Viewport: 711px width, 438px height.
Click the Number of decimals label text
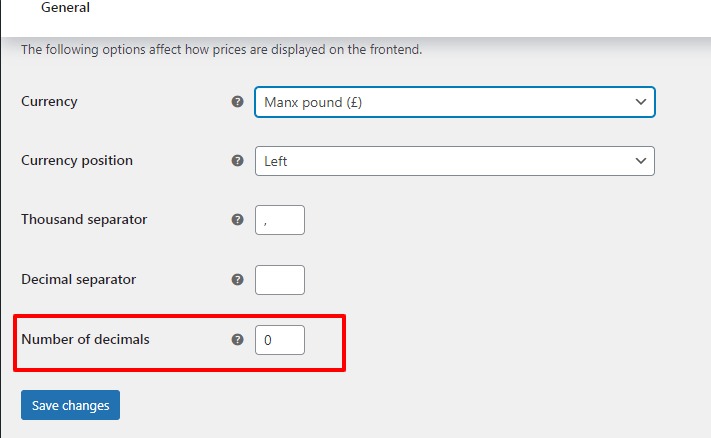coord(85,340)
